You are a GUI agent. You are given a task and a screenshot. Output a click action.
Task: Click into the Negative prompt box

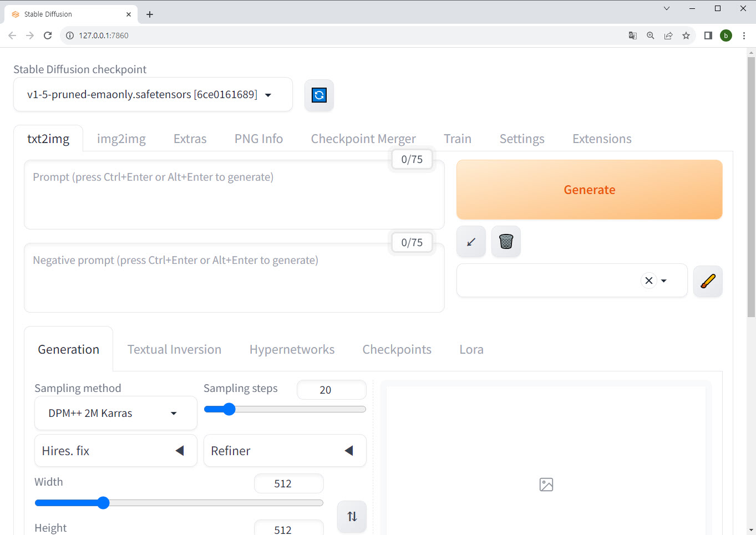234,278
